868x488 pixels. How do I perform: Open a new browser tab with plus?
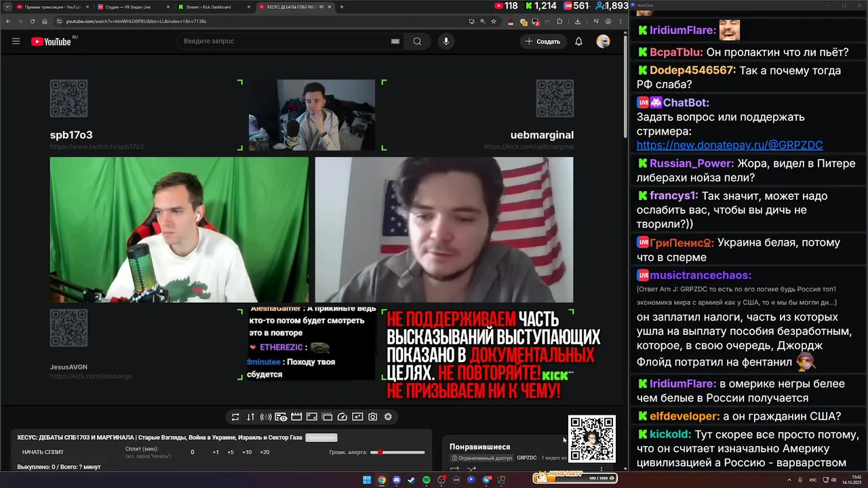point(342,7)
